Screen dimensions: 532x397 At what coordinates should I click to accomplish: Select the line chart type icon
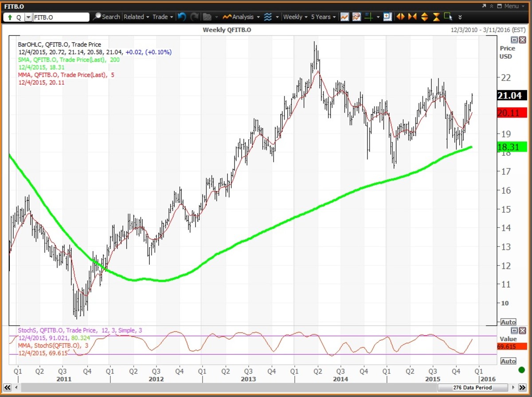pyautogui.click(x=344, y=17)
